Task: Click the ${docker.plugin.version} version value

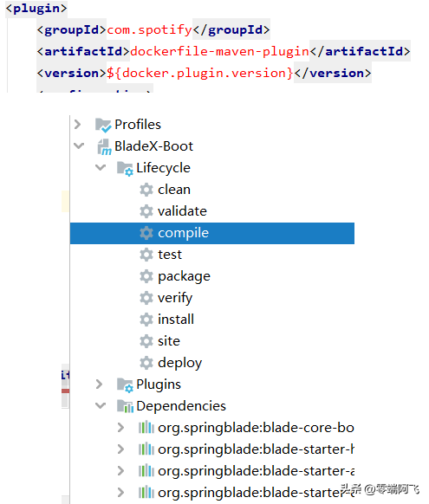Action: [x=199, y=74]
